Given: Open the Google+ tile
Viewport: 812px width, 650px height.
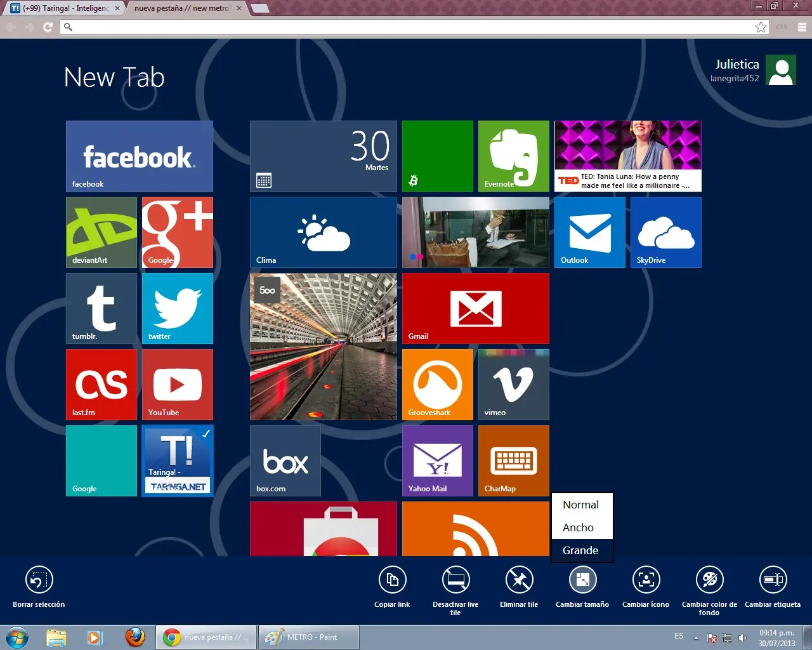Looking at the screenshot, I should coord(178,232).
